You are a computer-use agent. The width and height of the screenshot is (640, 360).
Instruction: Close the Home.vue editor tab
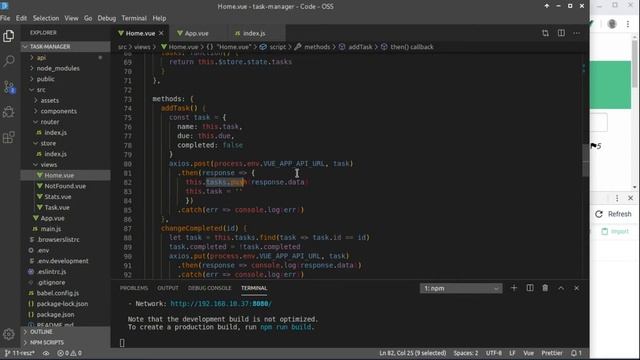click(x=161, y=33)
